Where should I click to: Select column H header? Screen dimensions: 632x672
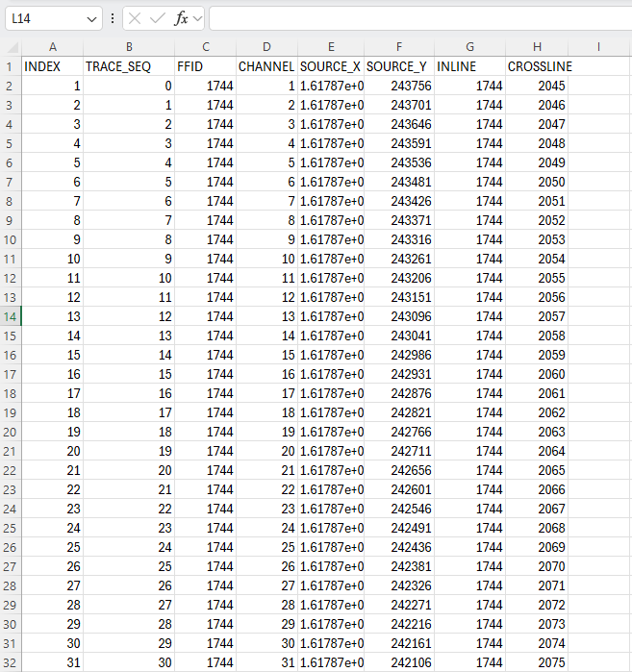pos(537,47)
